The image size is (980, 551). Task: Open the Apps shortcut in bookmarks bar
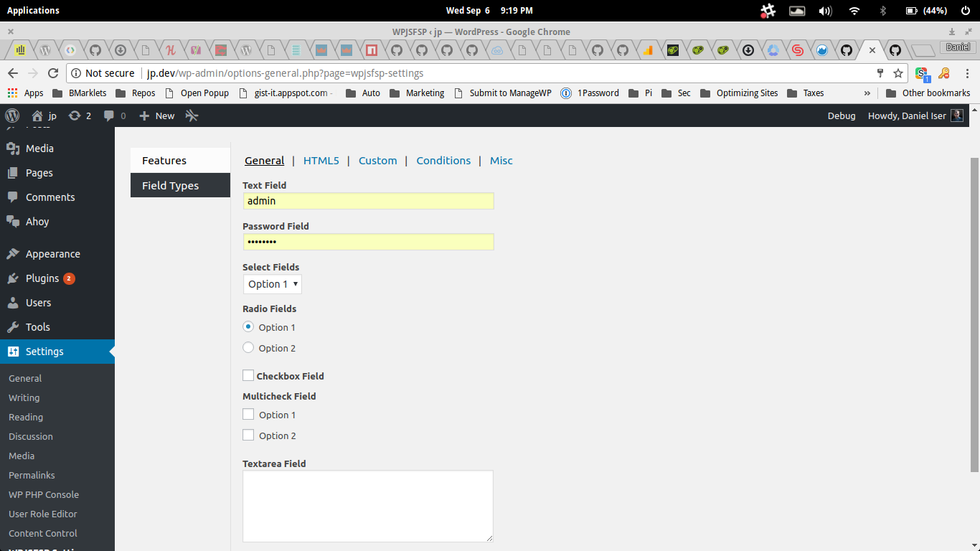[x=26, y=93]
